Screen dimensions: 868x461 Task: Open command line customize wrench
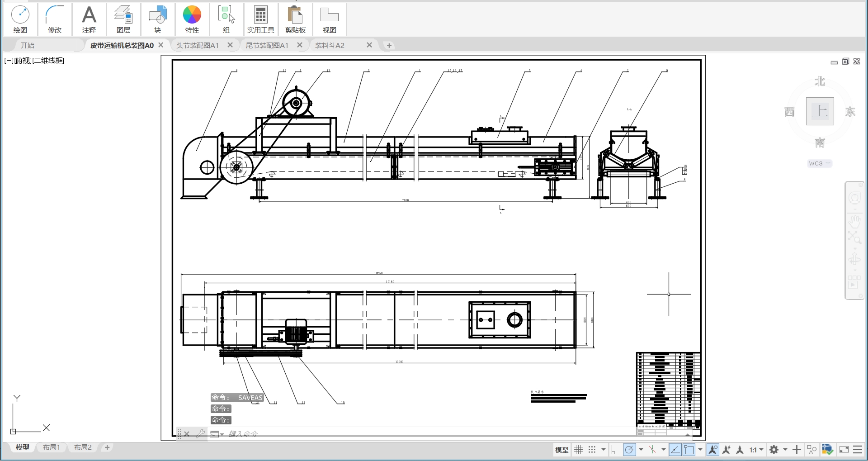coord(200,434)
